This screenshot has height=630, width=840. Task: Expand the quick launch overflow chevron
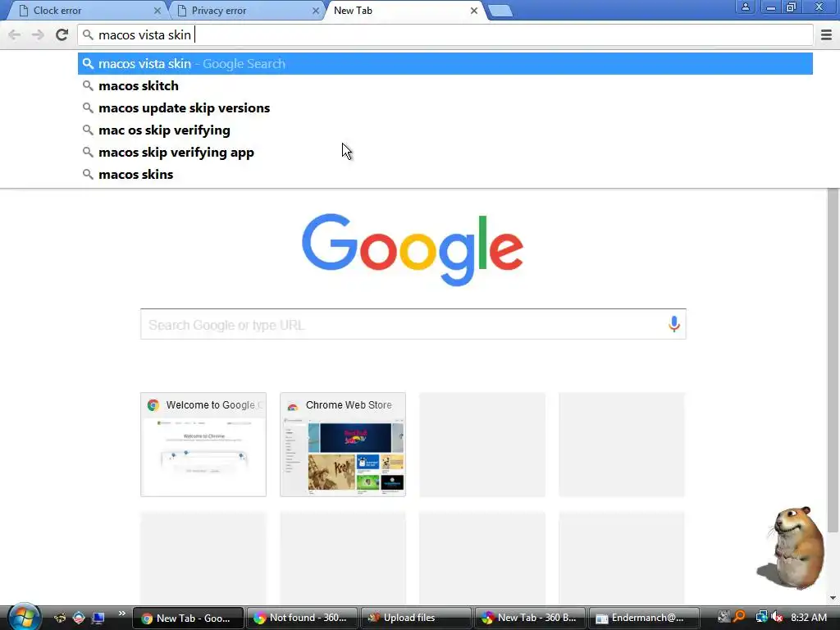(x=121, y=614)
